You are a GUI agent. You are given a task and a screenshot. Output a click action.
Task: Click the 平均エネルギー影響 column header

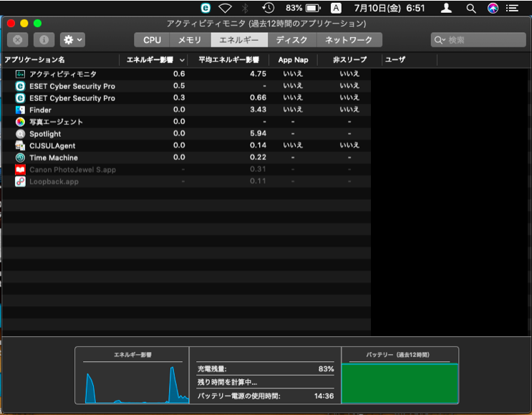point(228,59)
